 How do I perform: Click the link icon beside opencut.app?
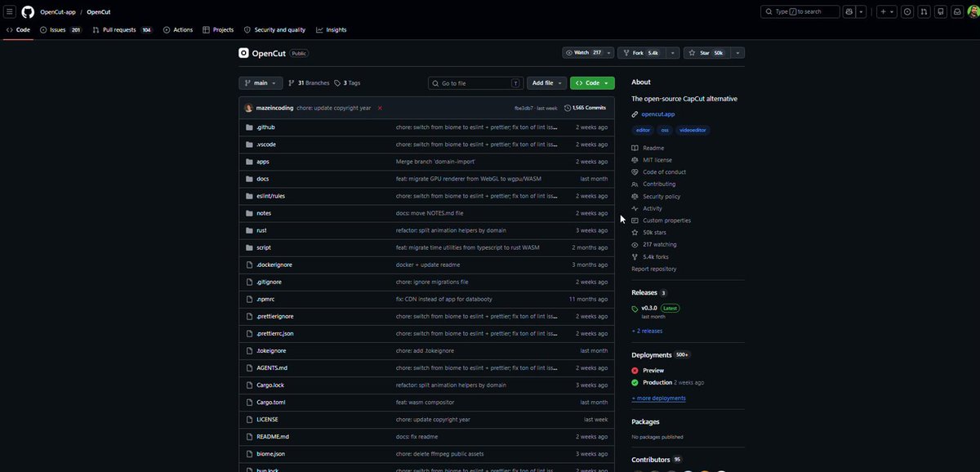pos(635,114)
